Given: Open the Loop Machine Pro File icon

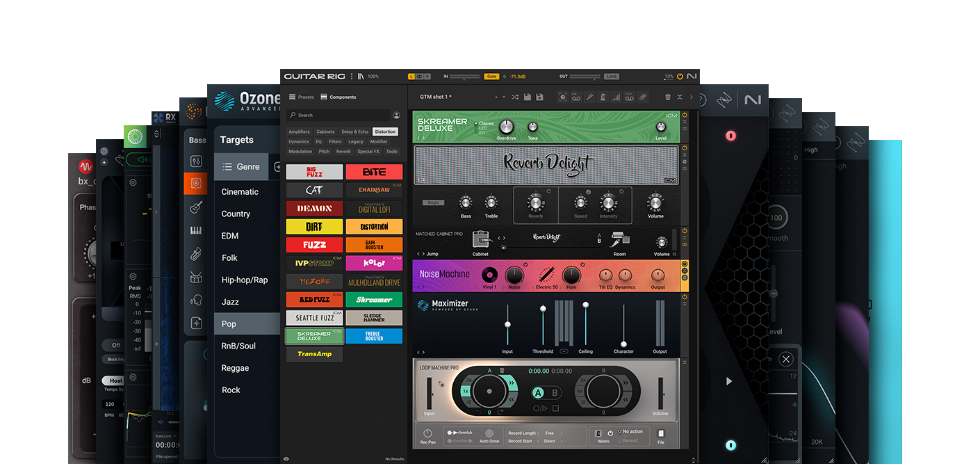Looking at the screenshot, I should point(661,433).
